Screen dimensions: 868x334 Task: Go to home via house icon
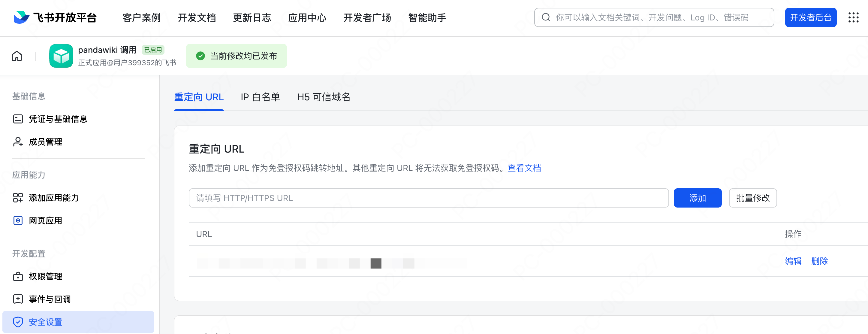[17, 56]
